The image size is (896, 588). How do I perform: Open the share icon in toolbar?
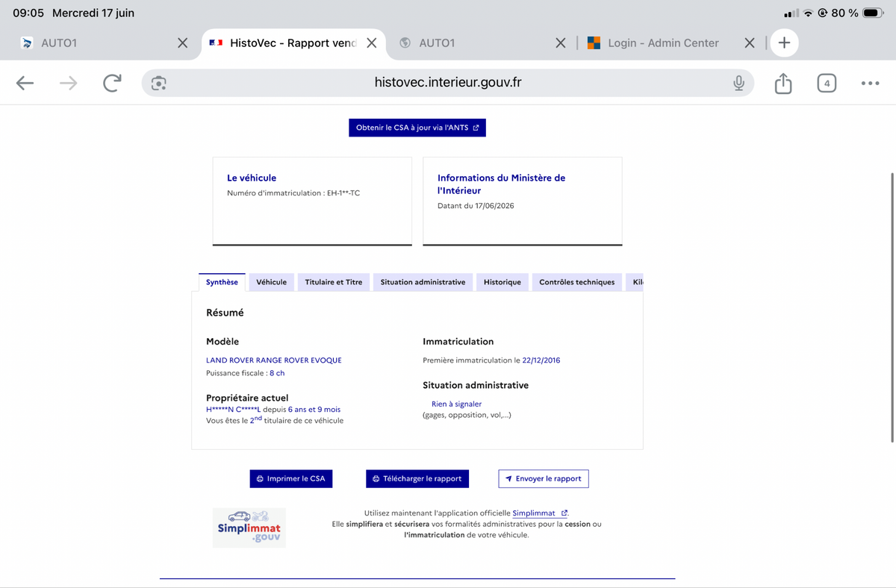tap(783, 83)
